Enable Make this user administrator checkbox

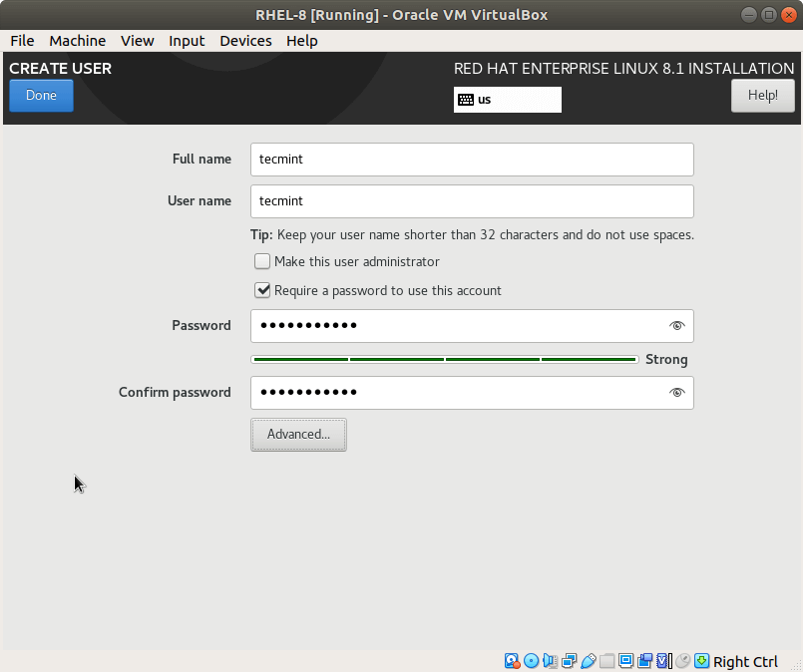coord(262,261)
